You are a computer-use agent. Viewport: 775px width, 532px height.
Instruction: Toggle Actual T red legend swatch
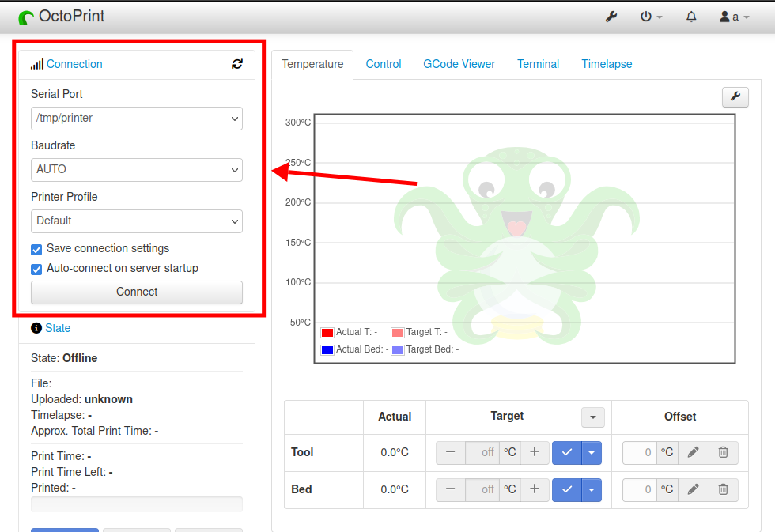pyautogui.click(x=327, y=333)
